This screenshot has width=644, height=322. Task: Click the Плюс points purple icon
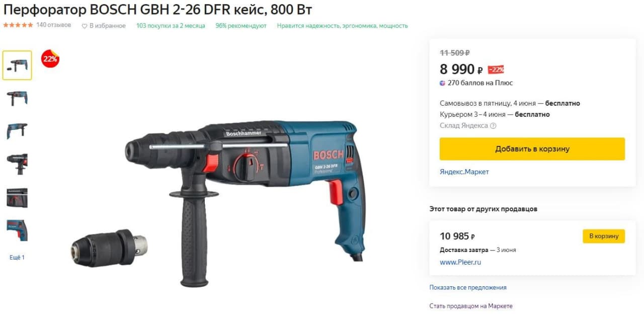coord(442,83)
